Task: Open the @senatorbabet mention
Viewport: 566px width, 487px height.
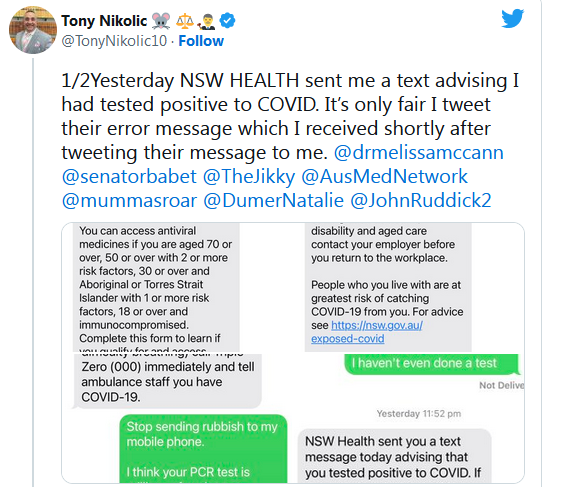Action: pos(129,177)
